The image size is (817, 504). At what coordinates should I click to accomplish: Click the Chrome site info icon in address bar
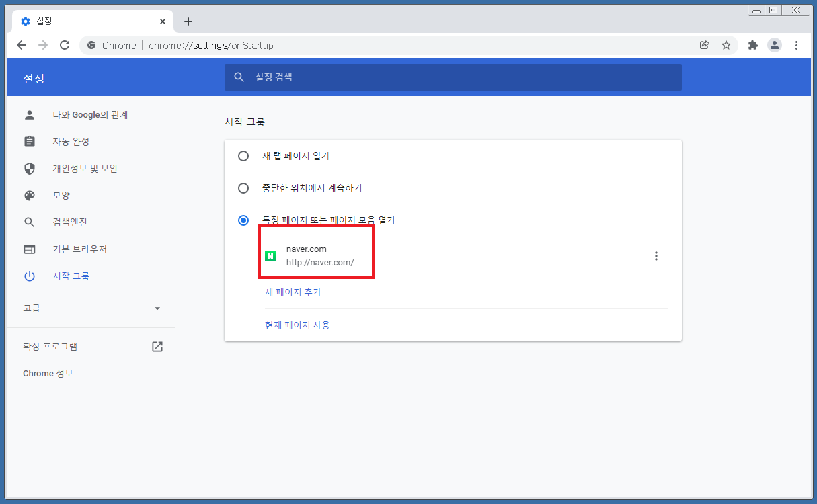(91, 45)
